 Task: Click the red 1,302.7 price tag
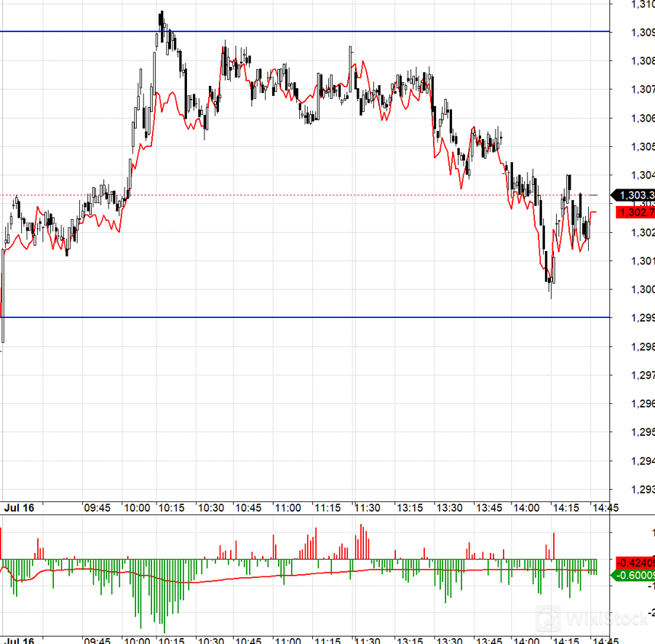635,212
